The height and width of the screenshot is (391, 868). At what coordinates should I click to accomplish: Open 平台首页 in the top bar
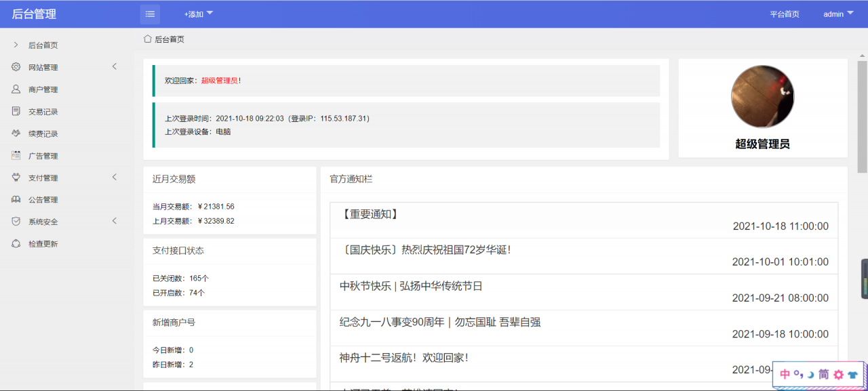(x=785, y=13)
